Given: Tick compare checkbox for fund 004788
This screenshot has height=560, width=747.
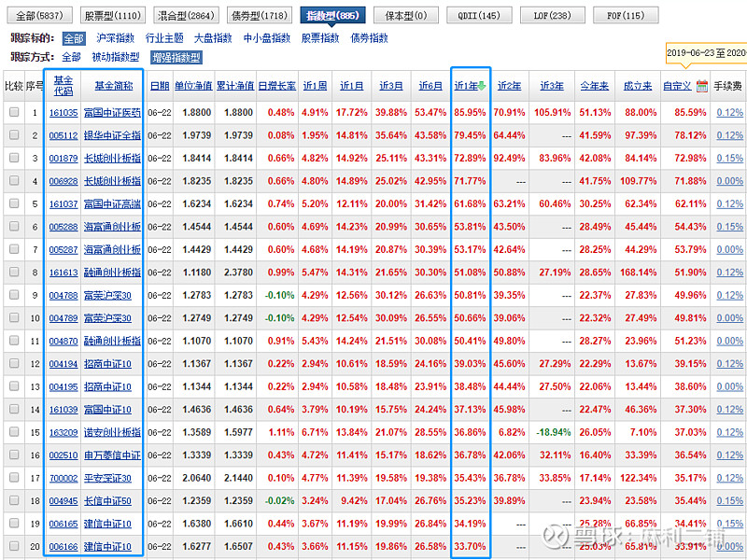Looking at the screenshot, I should coord(14,295).
